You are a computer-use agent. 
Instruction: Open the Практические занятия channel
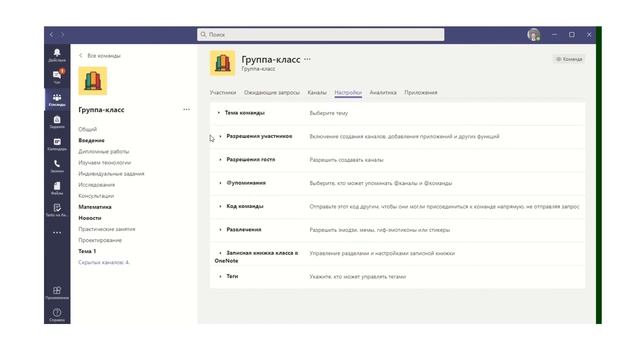pos(107,229)
